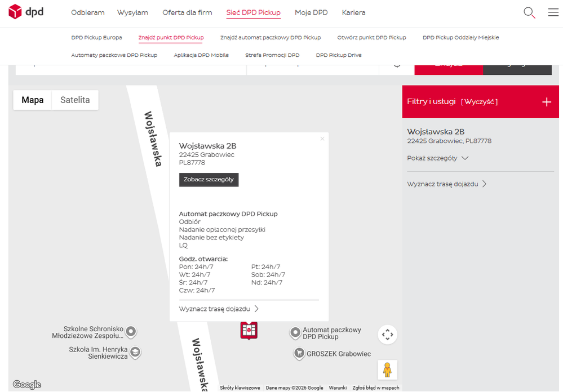Select the Wojsławska 2B sidebar result title
Viewport: 563px width, 392px height.
click(x=436, y=132)
